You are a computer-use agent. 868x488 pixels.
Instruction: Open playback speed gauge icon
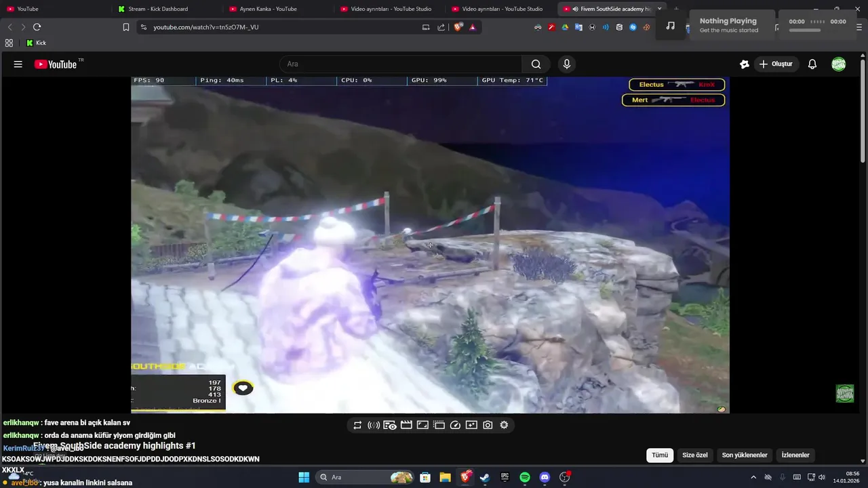455,425
